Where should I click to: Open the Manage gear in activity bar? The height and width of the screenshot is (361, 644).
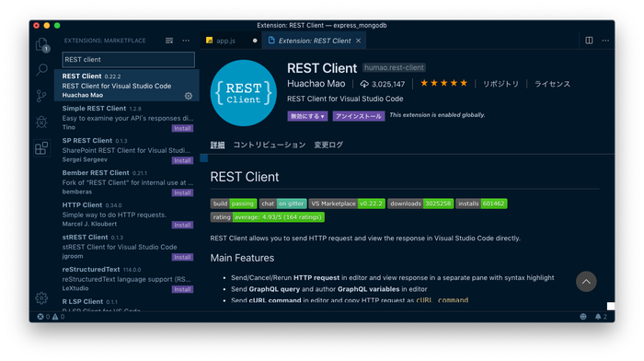tap(41, 298)
